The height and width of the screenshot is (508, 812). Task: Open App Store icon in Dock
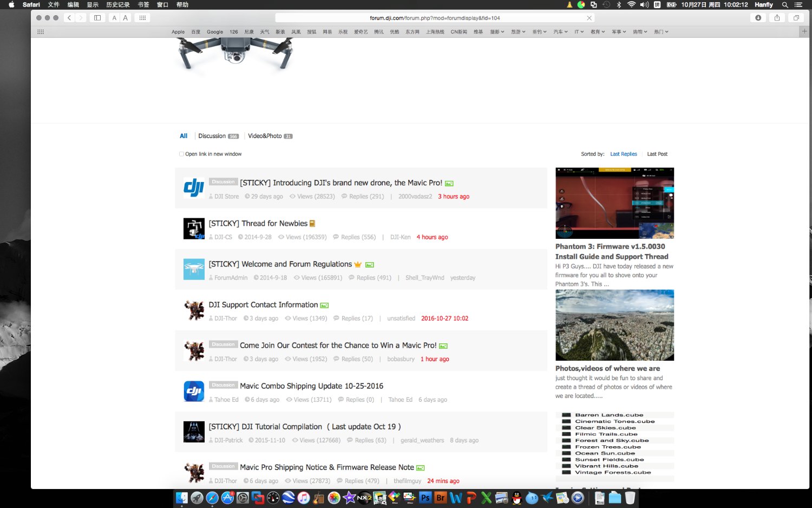(227, 498)
